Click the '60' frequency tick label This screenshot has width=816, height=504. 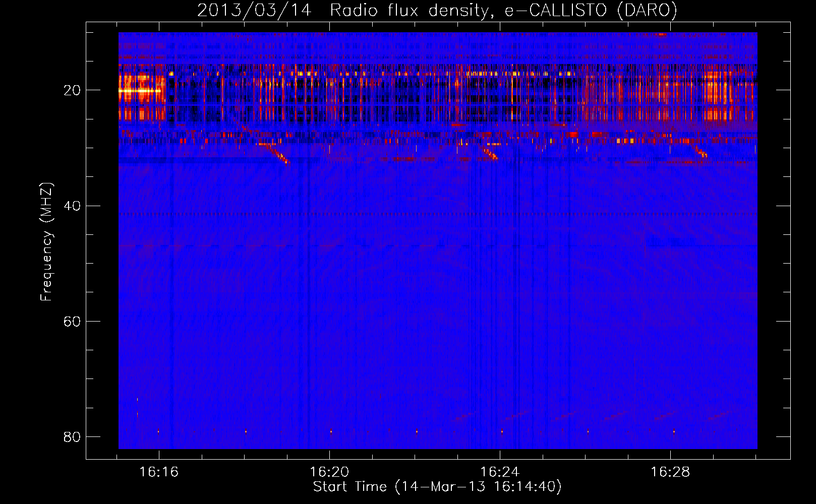[x=72, y=321]
